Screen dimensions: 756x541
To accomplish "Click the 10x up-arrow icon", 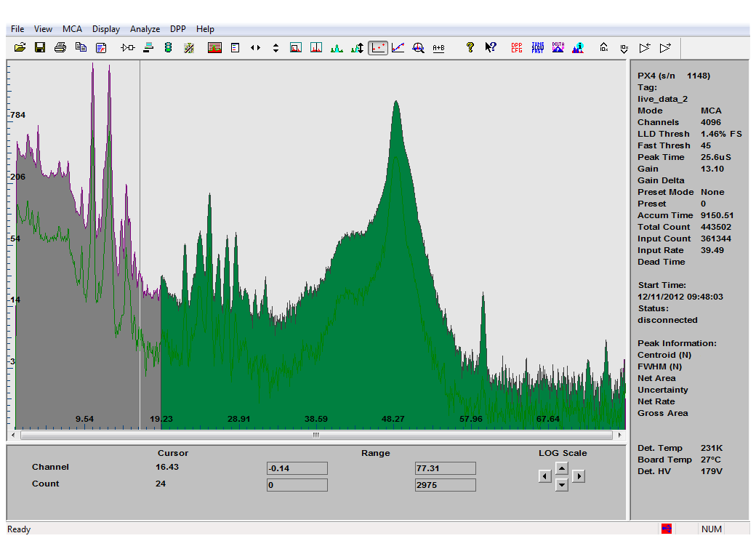I will coord(603,47).
